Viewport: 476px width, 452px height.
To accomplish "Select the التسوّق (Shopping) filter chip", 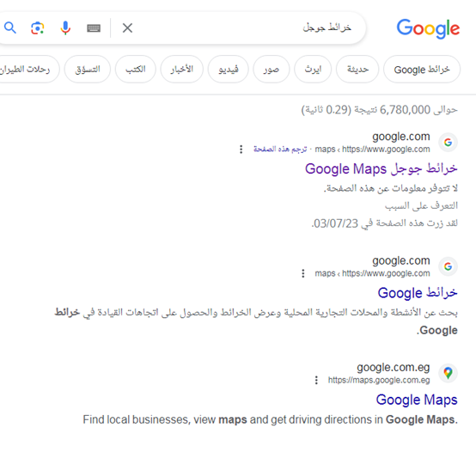I will 88,70.
